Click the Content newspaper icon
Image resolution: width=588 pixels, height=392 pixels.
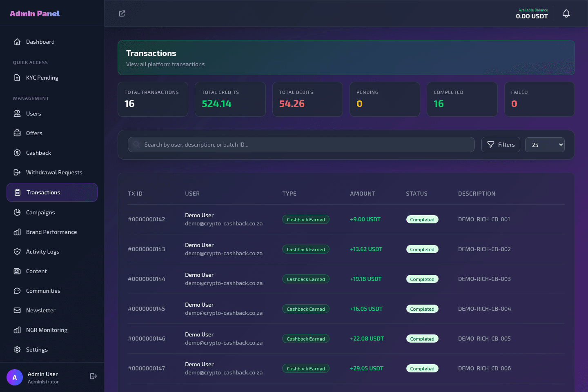tap(17, 271)
